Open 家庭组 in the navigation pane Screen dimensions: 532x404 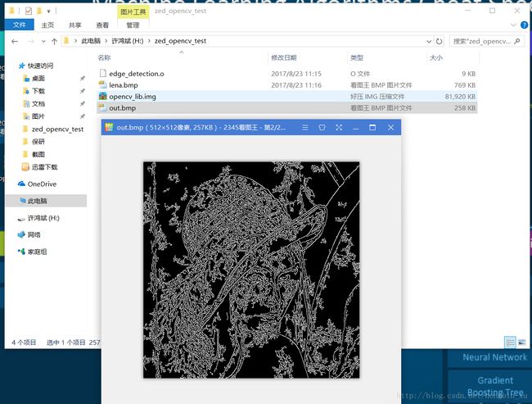coord(37,252)
